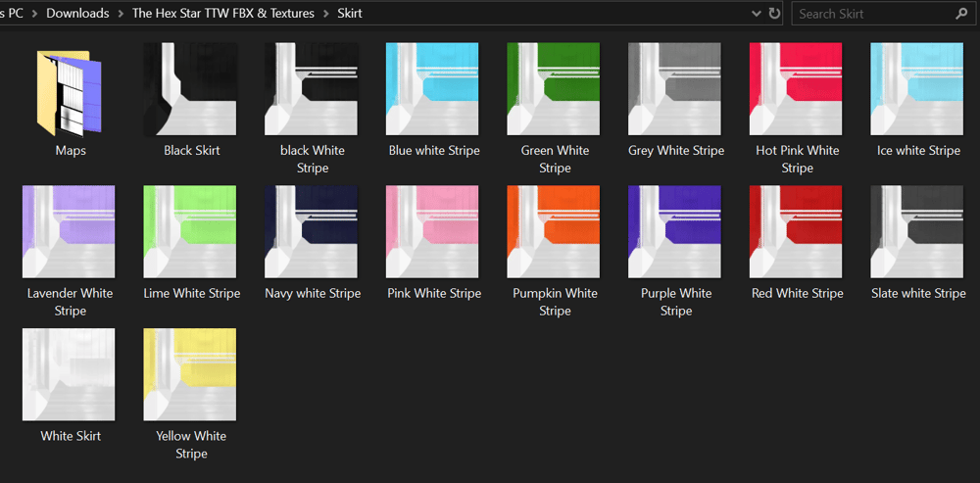Click the search magnifier icon
The width and height of the screenshot is (980, 483).
point(960,13)
